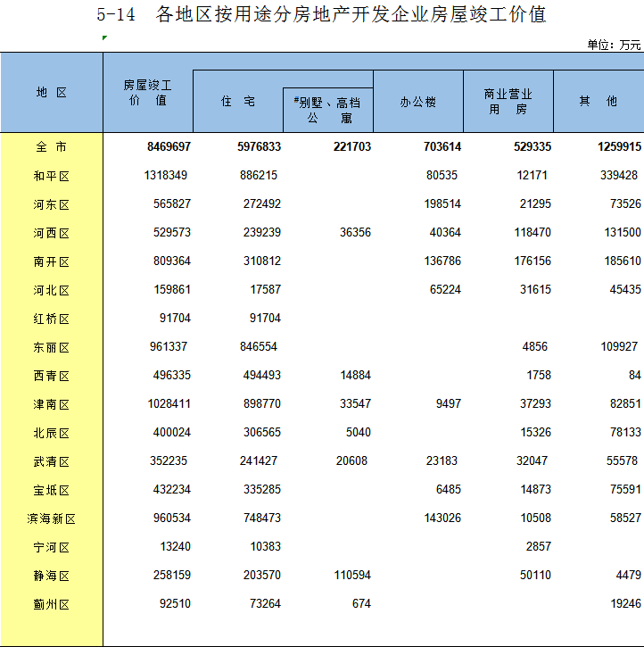644x647 pixels.
Task: Click 和平区 residential value 886215
Action: (259, 175)
